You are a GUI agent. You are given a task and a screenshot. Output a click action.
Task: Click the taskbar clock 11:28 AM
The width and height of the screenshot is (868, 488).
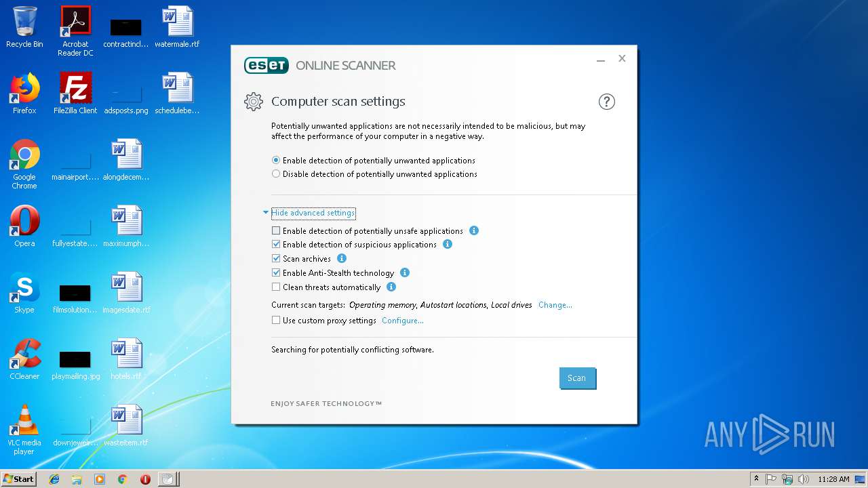coord(833,479)
